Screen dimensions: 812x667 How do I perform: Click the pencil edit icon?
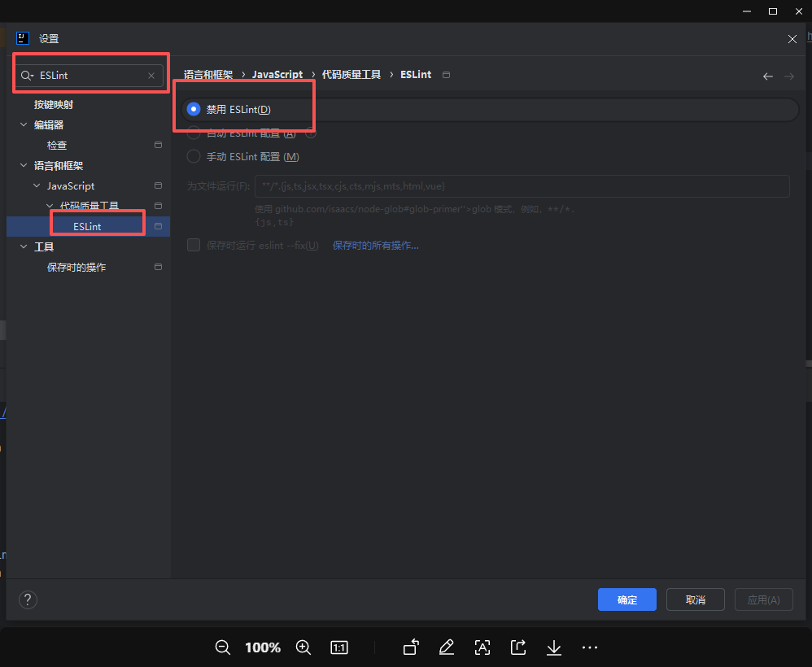(x=446, y=647)
